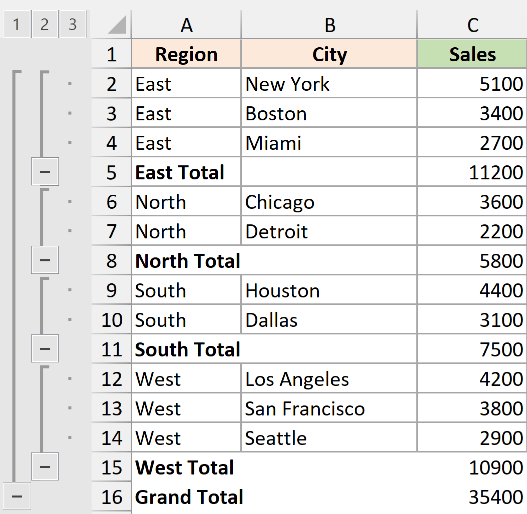Select the 5100 sales value
The height and width of the screenshot is (514, 527).
pyautogui.click(x=472, y=83)
